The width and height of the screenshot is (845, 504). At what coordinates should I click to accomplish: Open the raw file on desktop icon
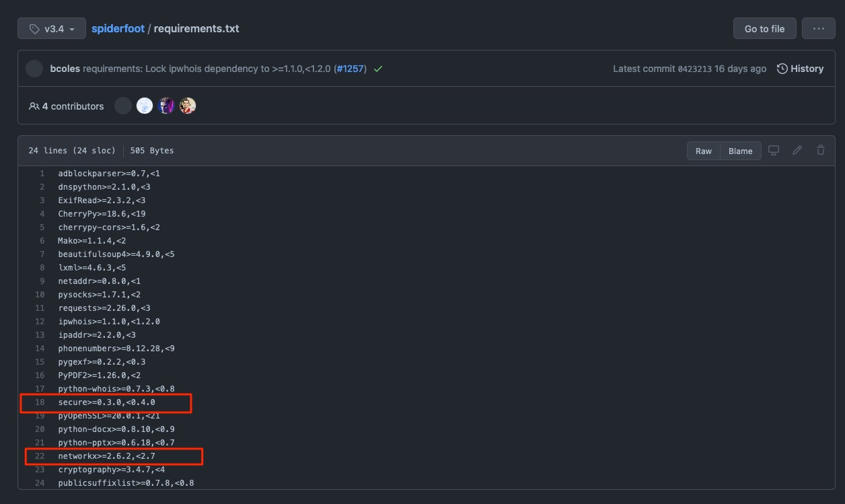coord(773,150)
